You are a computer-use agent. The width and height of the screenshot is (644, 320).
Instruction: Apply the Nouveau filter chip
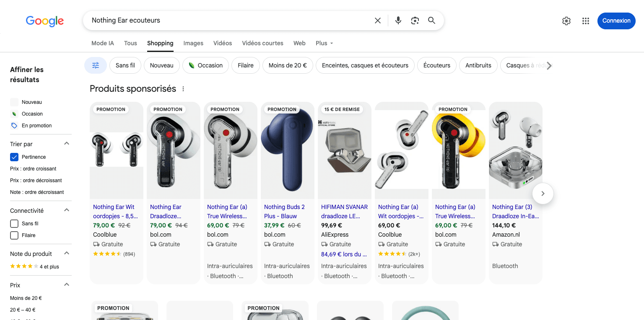(x=162, y=65)
